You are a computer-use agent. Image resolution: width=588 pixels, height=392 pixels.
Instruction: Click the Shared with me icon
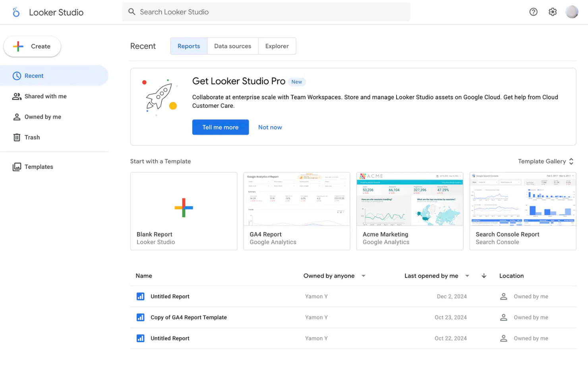click(x=17, y=96)
